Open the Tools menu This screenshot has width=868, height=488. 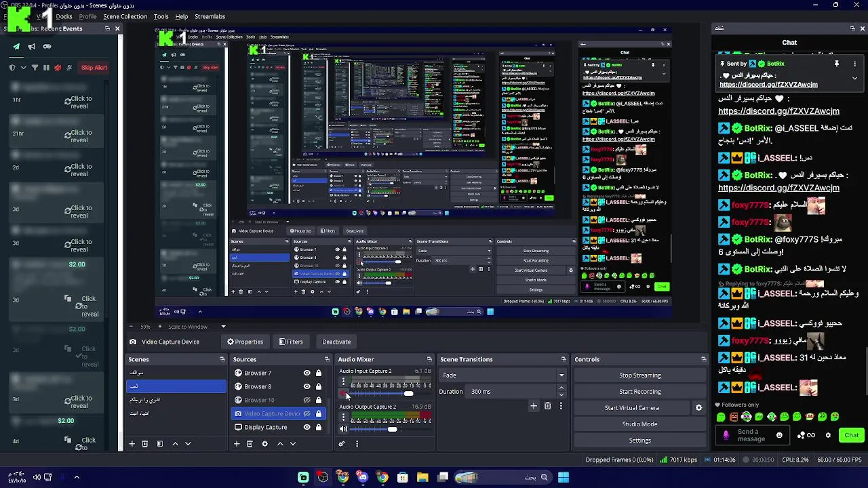pyautogui.click(x=161, y=16)
